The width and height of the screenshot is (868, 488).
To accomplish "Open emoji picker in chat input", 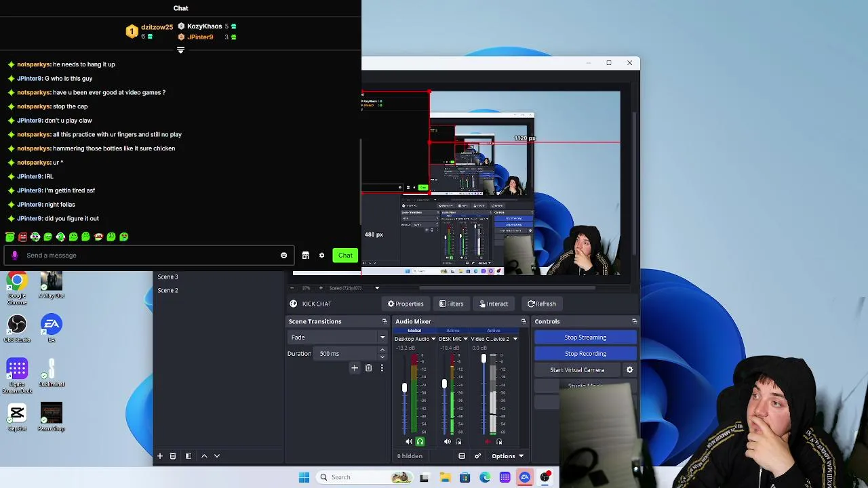I will coord(283,256).
